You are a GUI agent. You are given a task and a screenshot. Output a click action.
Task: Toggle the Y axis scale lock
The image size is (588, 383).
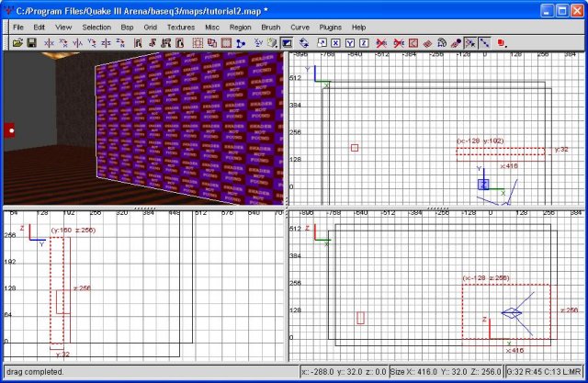349,43
